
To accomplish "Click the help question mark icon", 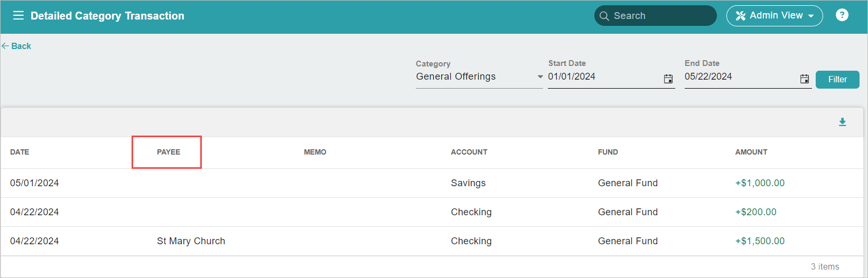I will [x=842, y=15].
